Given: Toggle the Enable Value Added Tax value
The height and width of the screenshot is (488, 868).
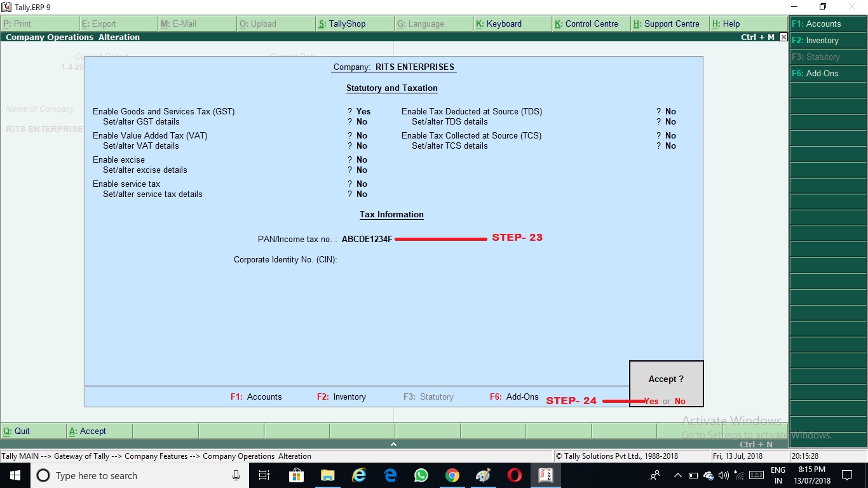Looking at the screenshot, I should [x=362, y=136].
